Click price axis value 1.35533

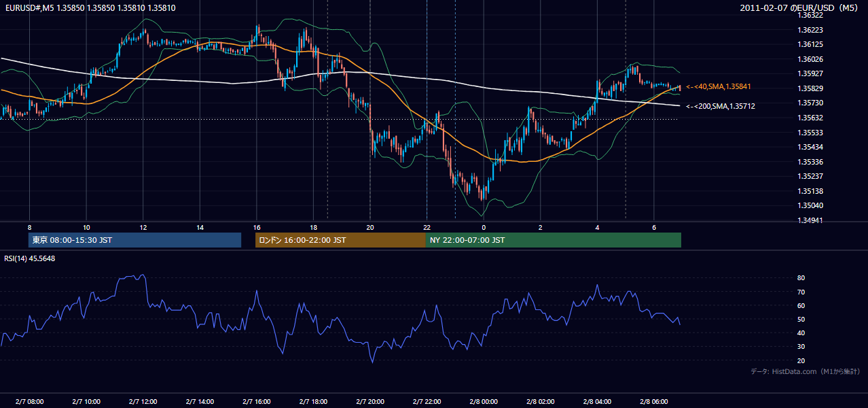coord(812,133)
